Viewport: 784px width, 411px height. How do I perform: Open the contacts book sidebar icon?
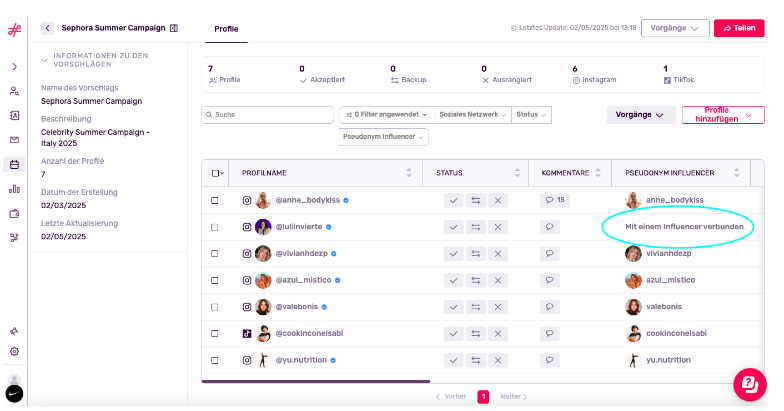point(14,116)
